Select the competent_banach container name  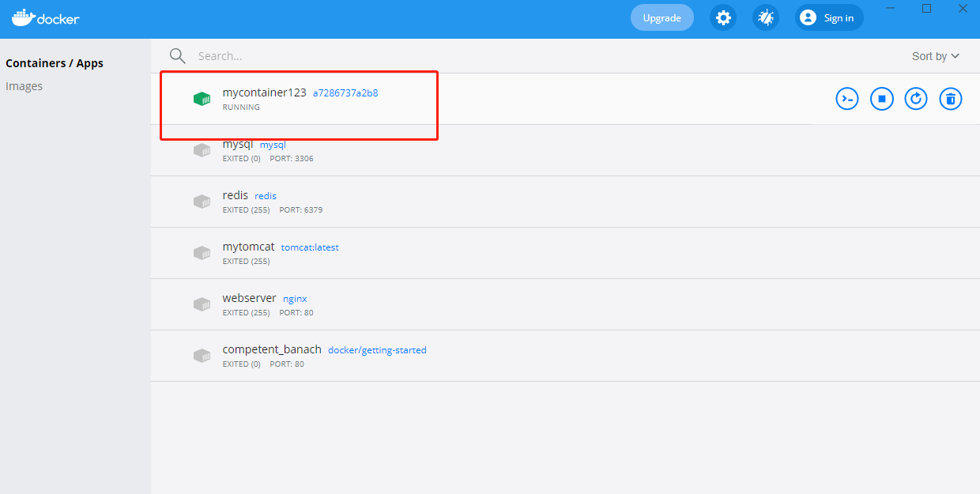point(273,349)
